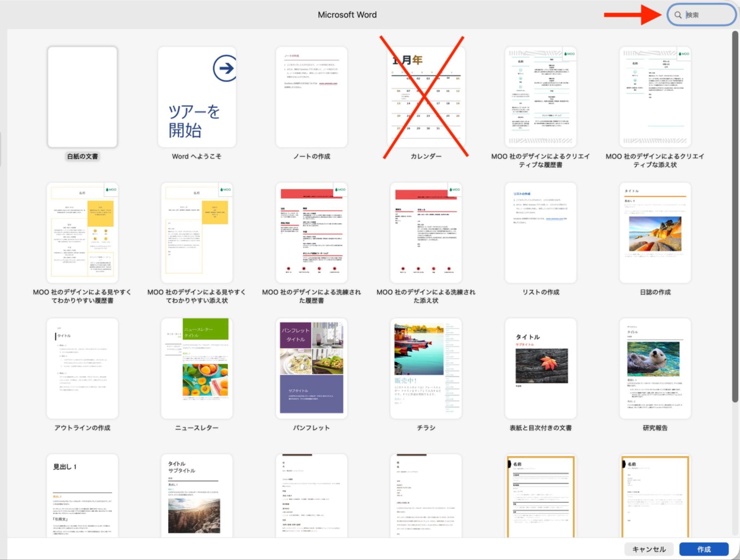Open the Word へようこそ tour template
This screenshot has height=560, width=740.
tap(197, 97)
